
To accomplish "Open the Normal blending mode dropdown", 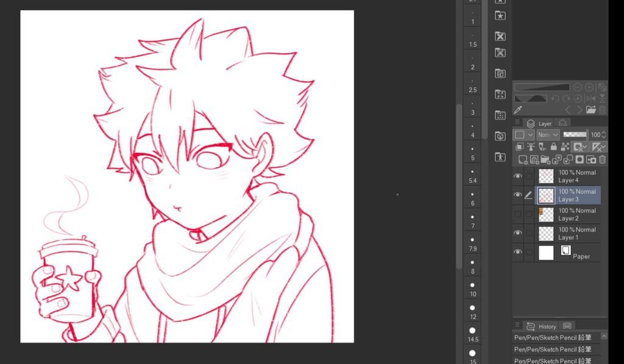I will click(x=548, y=135).
